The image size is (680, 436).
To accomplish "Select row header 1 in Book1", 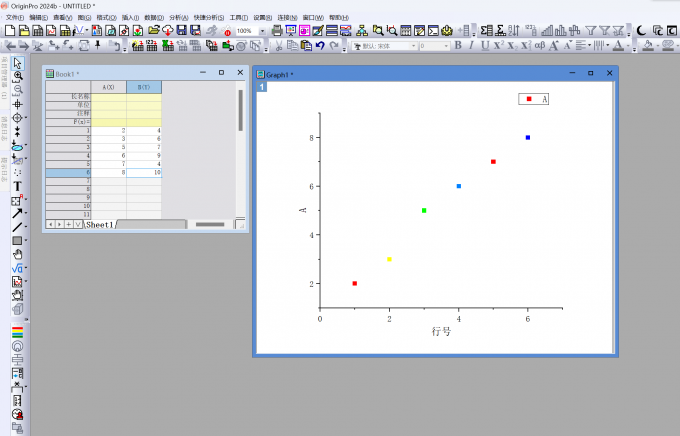I will pyautogui.click(x=68, y=131).
